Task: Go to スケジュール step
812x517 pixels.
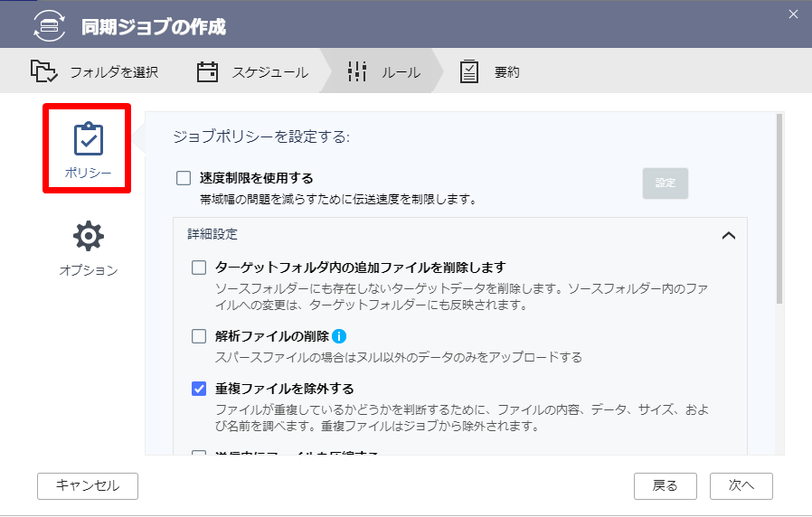Action: click(x=252, y=72)
